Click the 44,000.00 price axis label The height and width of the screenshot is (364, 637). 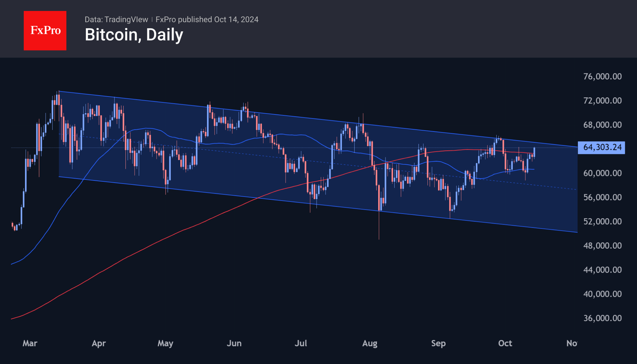(x=602, y=270)
